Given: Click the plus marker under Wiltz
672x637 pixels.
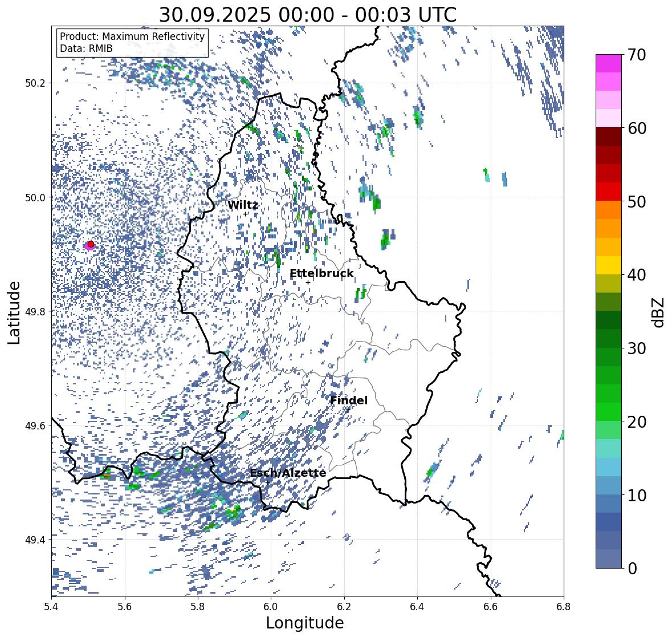Looking at the screenshot, I should [x=245, y=214].
